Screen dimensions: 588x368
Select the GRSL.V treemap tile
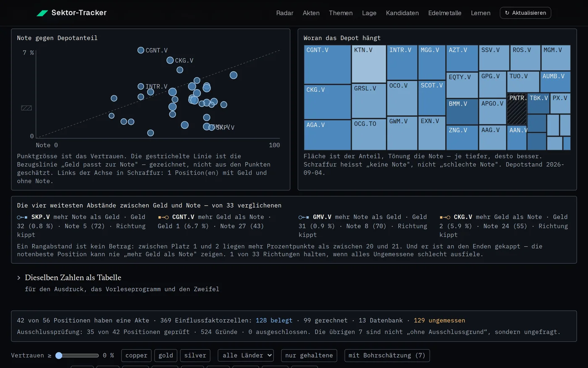pyautogui.click(x=369, y=101)
